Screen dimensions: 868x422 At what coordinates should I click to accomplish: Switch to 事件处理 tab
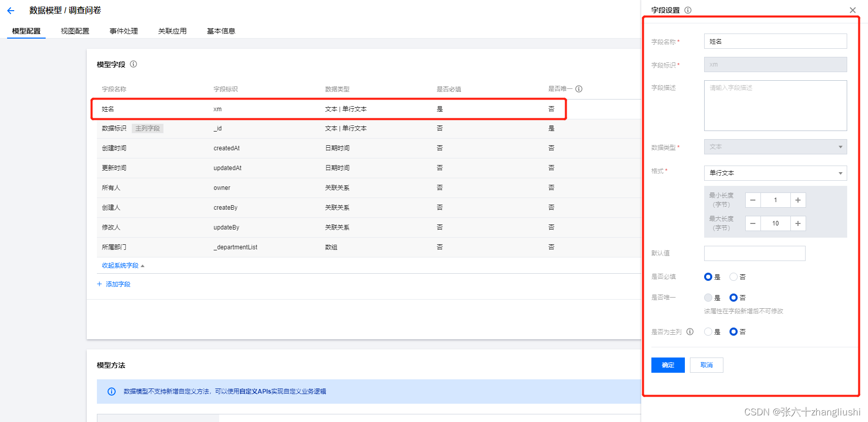(x=124, y=31)
